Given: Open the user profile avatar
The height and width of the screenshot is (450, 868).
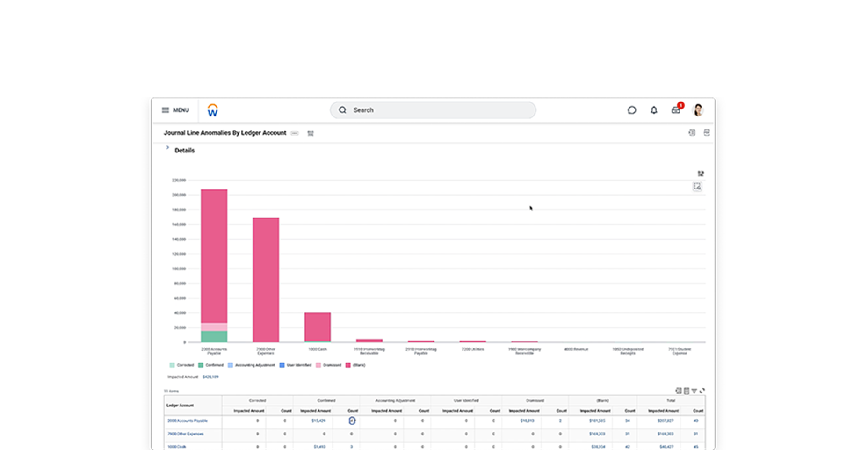Looking at the screenshot, I should coord(698,110).
